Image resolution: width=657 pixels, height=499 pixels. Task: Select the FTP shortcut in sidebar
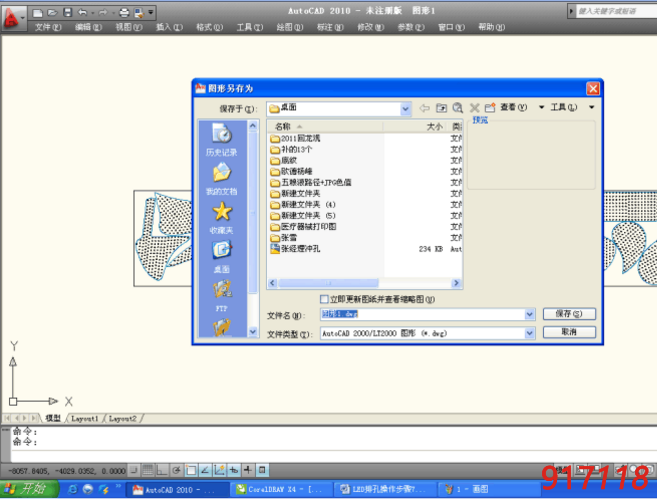coord(222,296)
